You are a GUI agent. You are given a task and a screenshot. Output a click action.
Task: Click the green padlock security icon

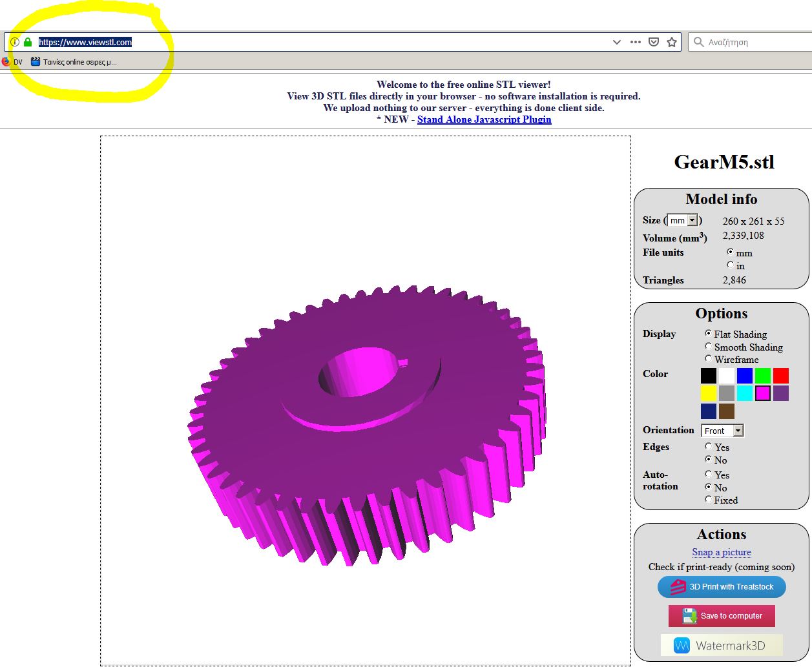[x=28, y=42]
